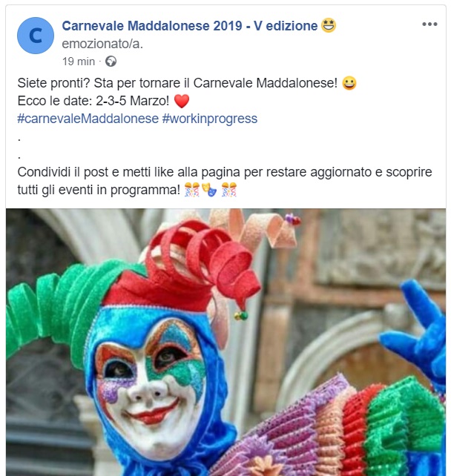Click the first confetti ball emoji
The height and width of the screenshot is (476, 451).
pyautogui.click(x=192, y=190)
